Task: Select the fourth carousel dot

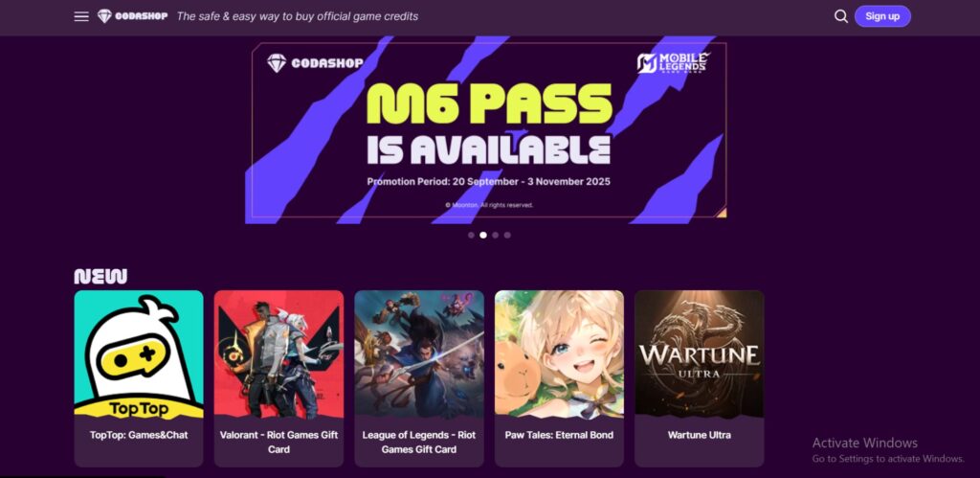Action: pyautogui.click(x=507, y=236)
